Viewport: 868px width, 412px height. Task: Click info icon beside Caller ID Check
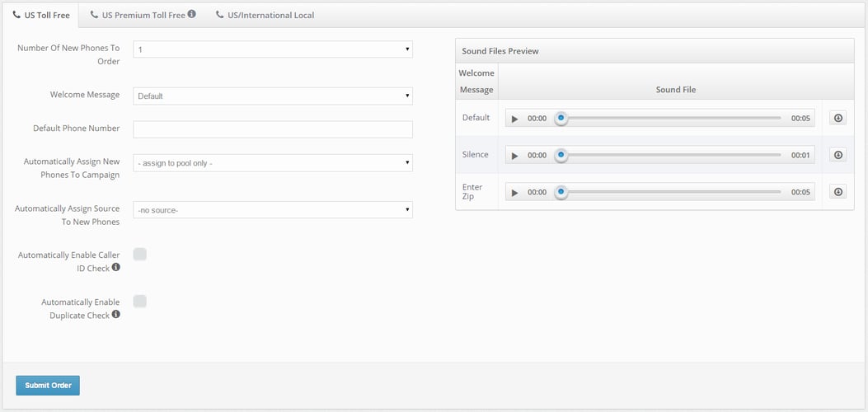click(116, 268)
